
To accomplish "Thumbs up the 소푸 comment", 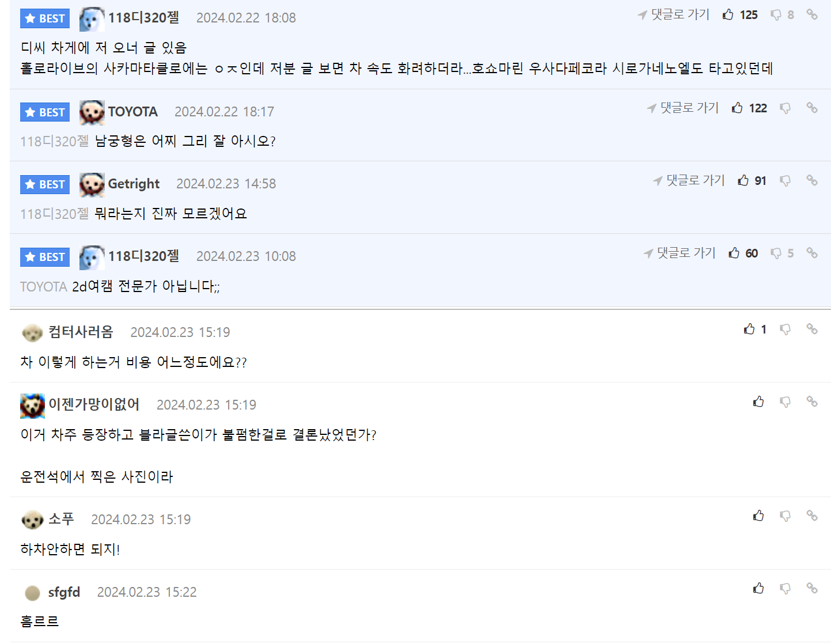I will coord(758,516).
